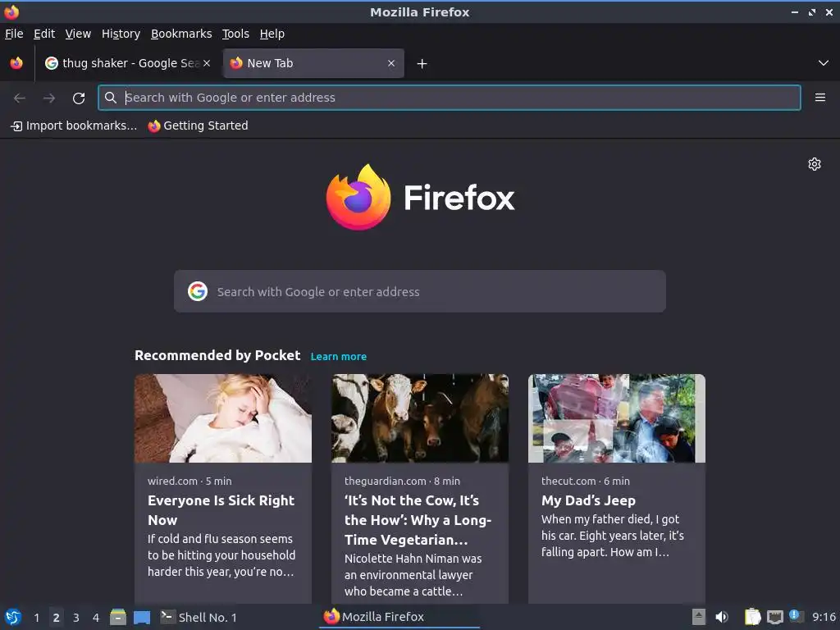Click the eject removable media tray icon
This screenshot has height=630, width=840.
pyautogui.click(x=698, y=617)
